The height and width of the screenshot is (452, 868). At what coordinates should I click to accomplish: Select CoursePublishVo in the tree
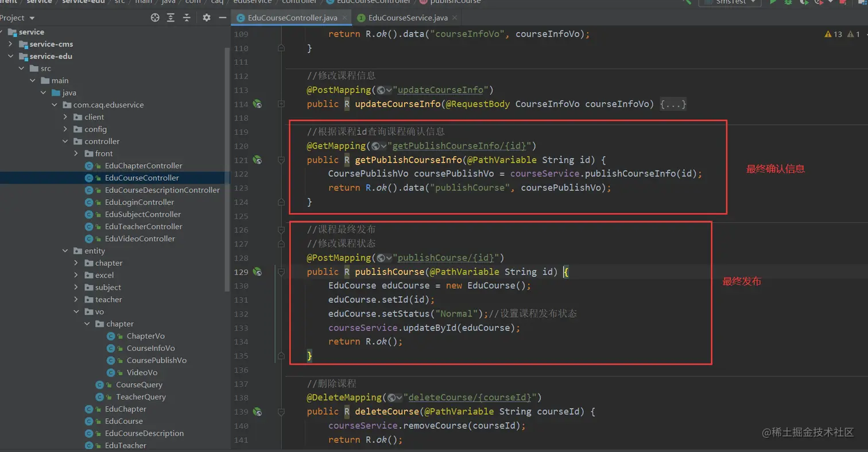(156, 361)
